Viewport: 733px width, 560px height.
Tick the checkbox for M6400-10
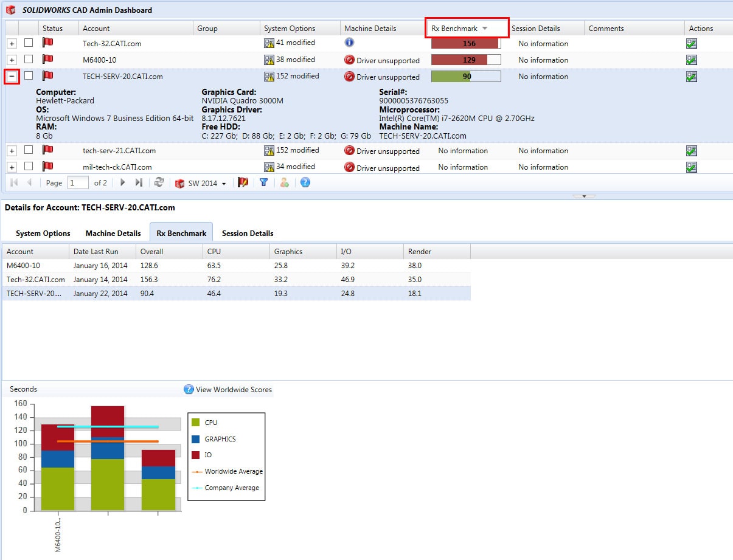pyautogui.click(x=29, y=59)
